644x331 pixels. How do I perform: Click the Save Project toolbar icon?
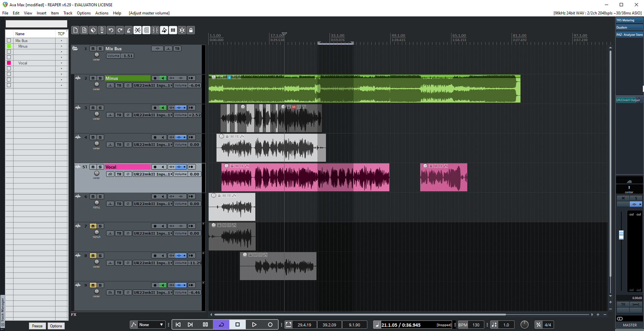102,30
